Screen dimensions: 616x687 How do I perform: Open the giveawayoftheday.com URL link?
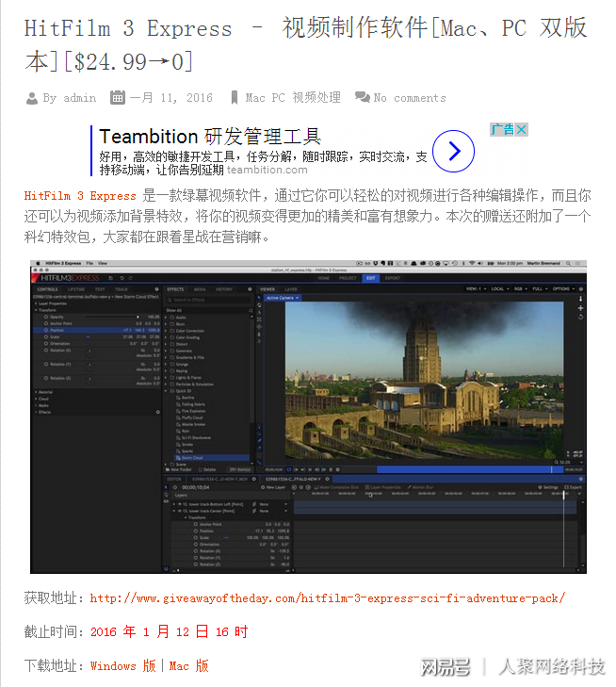[328, 598]
